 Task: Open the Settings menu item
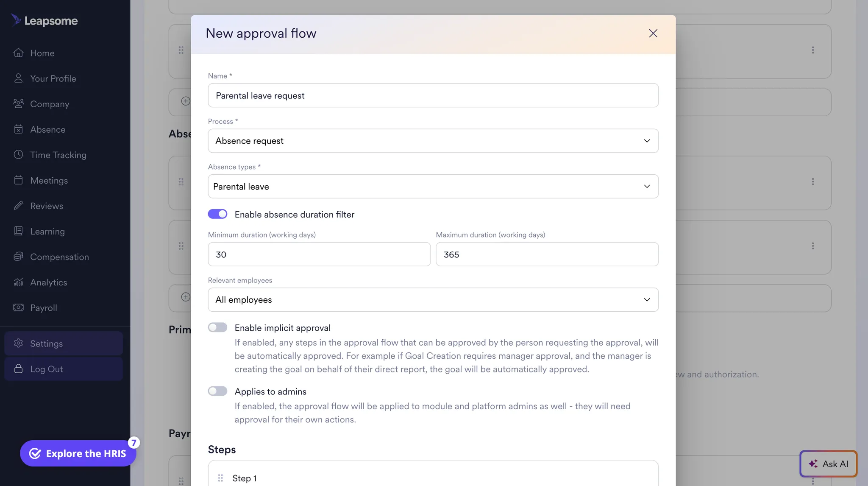(x=47, y=344)
